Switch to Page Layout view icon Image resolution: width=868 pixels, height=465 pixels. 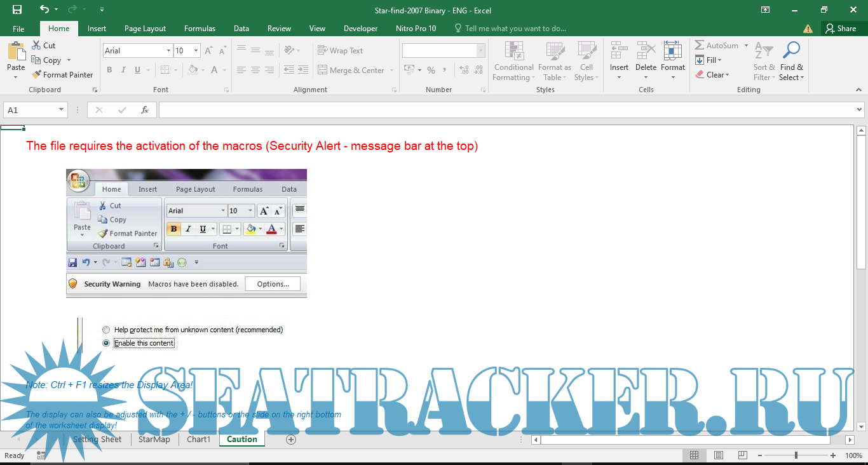pyautogui.click(x=719, y=455)
